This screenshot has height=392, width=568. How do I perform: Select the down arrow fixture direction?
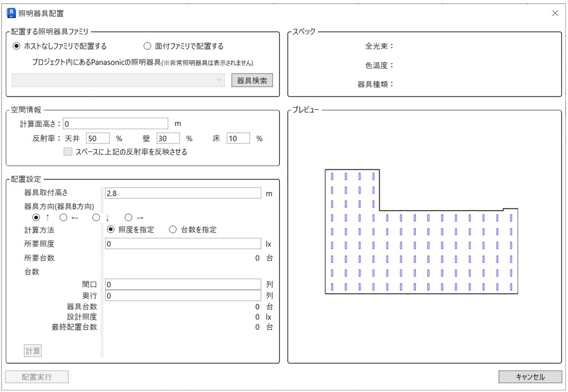click(x=96, y=217)
